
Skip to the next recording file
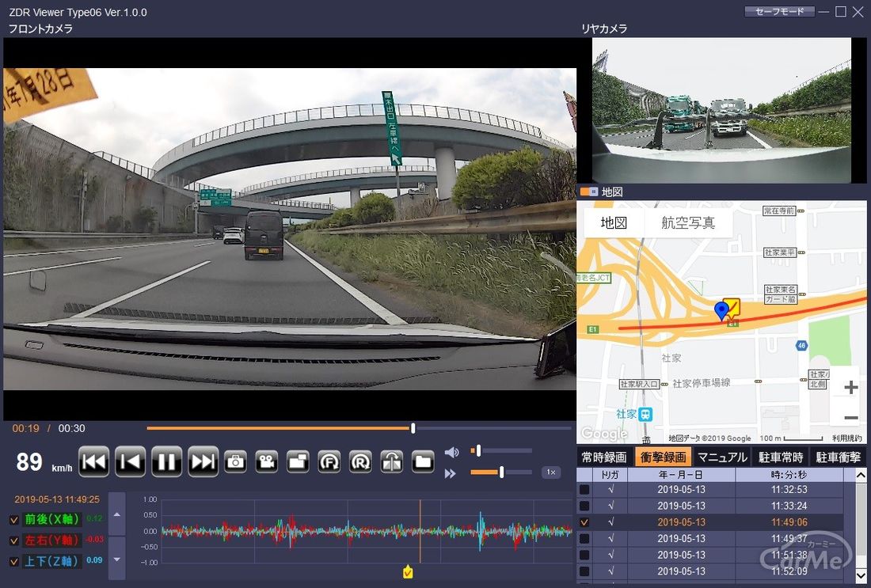tap(203, 461)
